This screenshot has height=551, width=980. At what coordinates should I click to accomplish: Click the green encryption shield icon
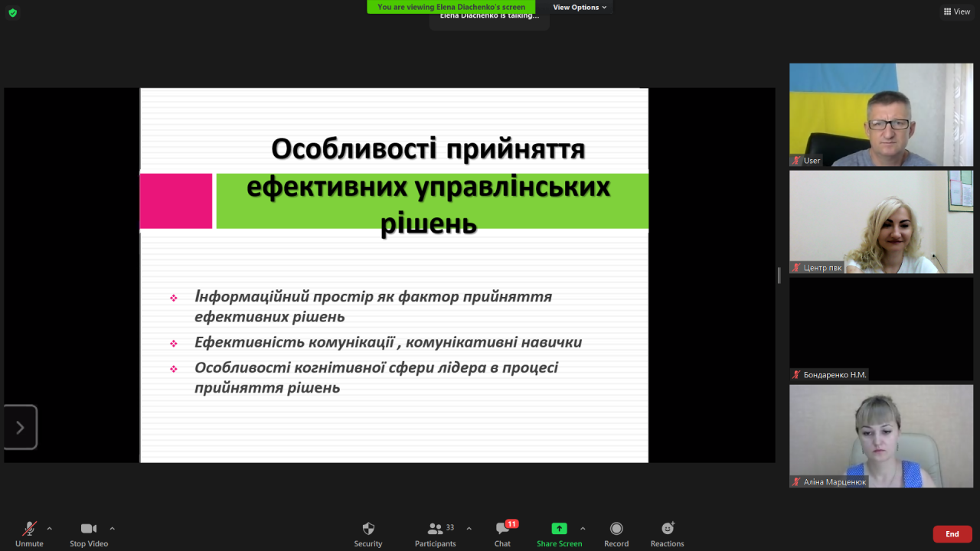tap(12, 12)
